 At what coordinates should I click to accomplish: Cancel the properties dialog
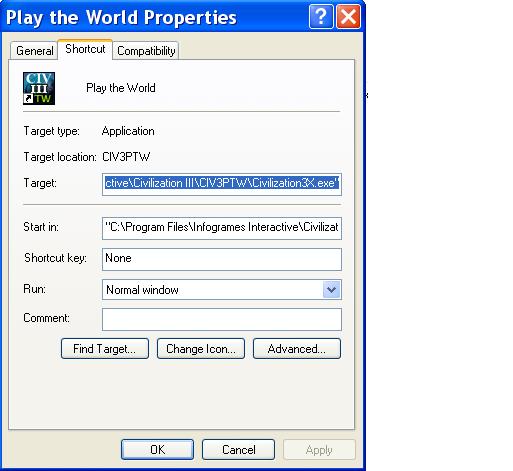pos(238,450)
